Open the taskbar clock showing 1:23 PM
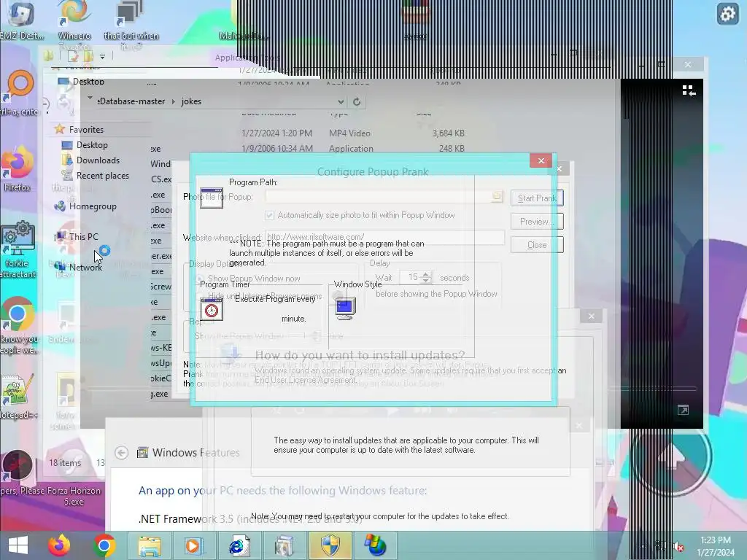Viewport: 747px width, 560px height. pyautogui.click(x=716, y=546)
